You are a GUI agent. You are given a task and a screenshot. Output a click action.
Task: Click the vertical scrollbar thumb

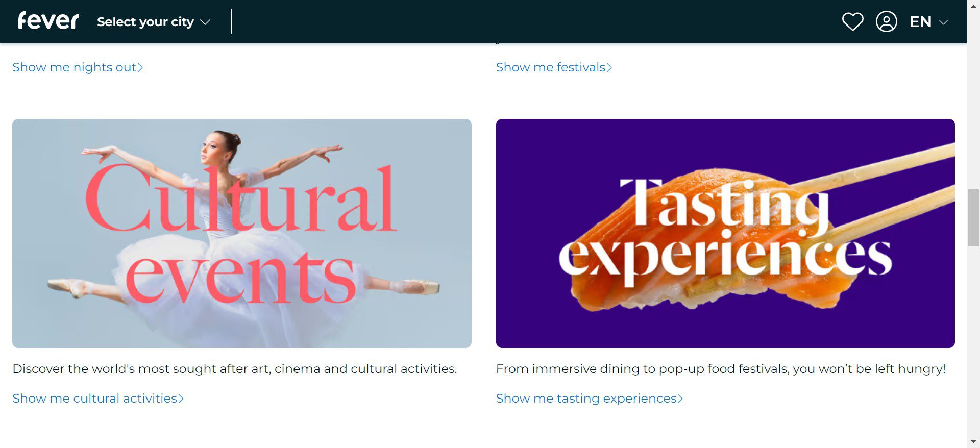coord(973,217)
